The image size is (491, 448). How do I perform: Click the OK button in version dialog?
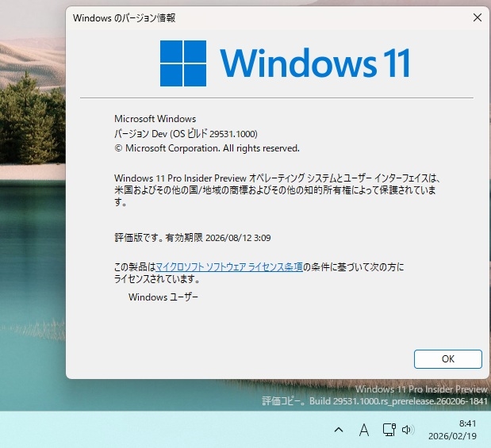(x=448, y=359)
